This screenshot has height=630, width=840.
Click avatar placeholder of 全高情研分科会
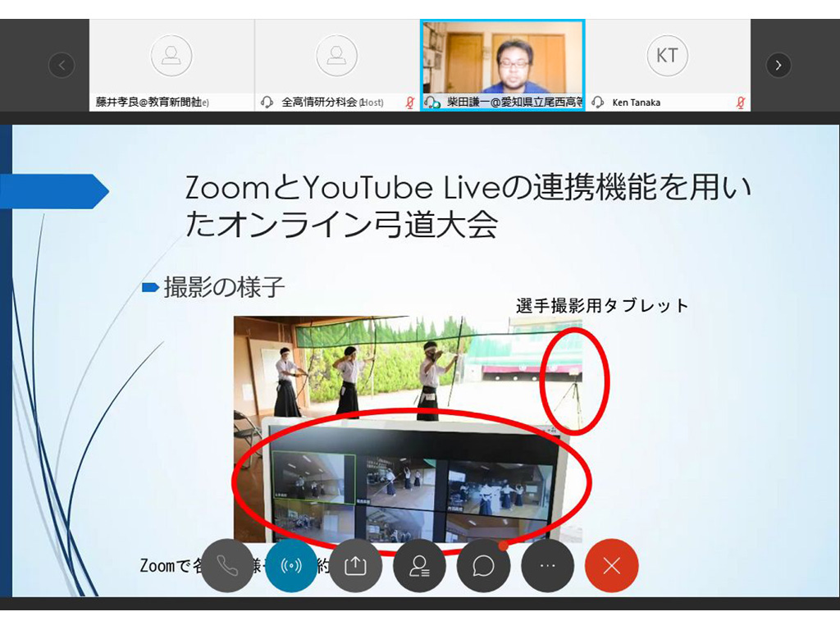(x=336, y=56)
